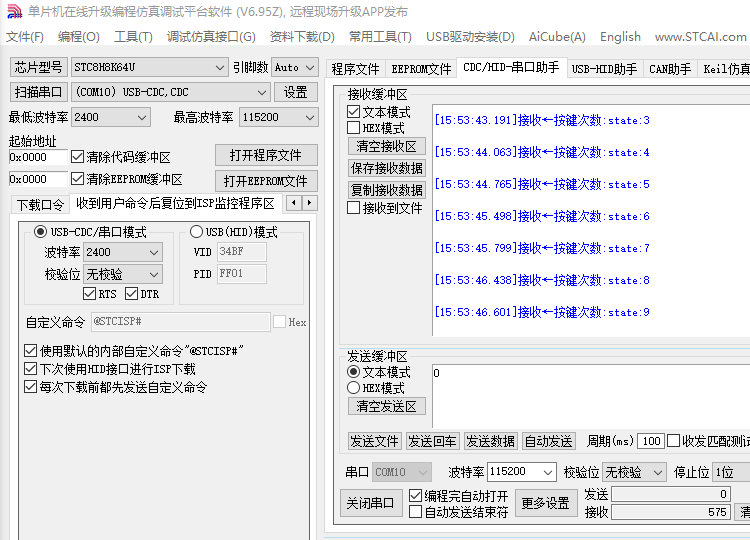Open the 芯片型号 STC8H8K64U dropdown

coord(219,68)
